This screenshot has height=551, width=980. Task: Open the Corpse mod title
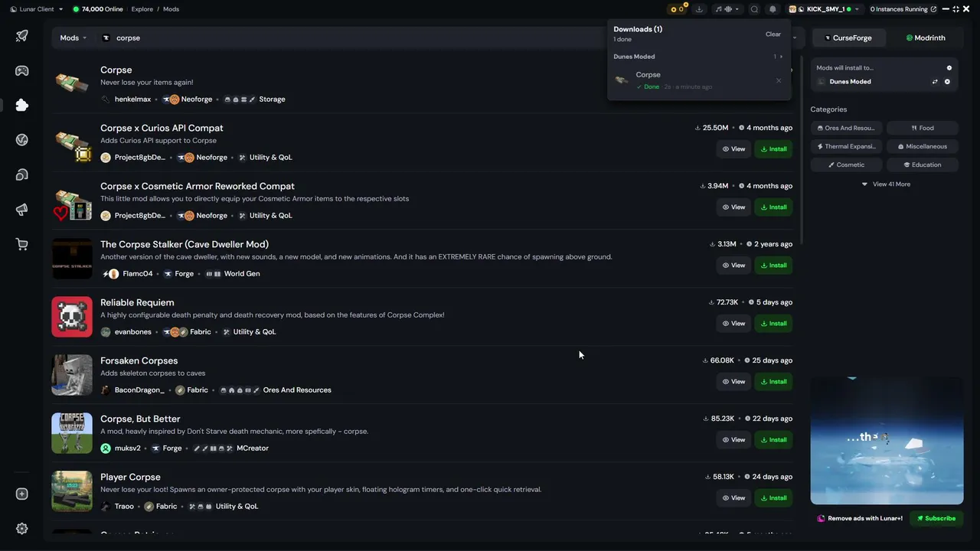pyautogui.click(x=116, y=70)
